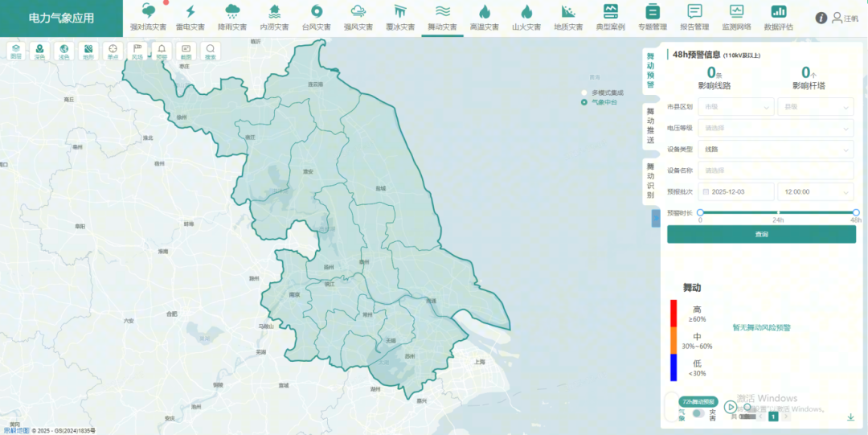Open the 图层 layers tool

point(16,51)
